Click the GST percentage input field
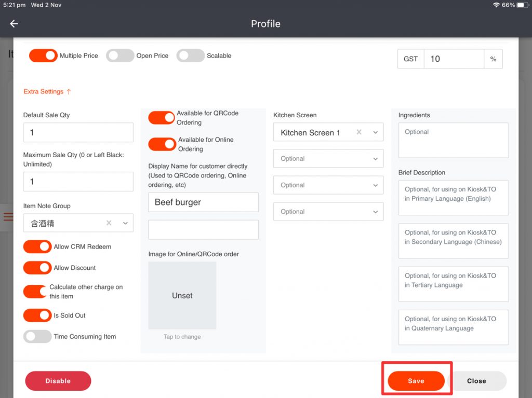The width and height of the screenshot is (532, 398). click(454, 59)
